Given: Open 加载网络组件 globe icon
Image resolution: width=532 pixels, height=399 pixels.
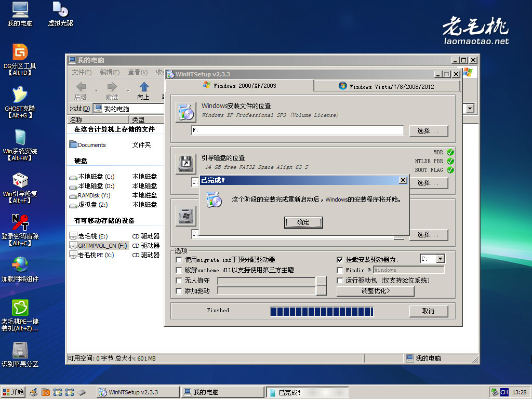Looking at the screenshot, I should pos(20,270).
